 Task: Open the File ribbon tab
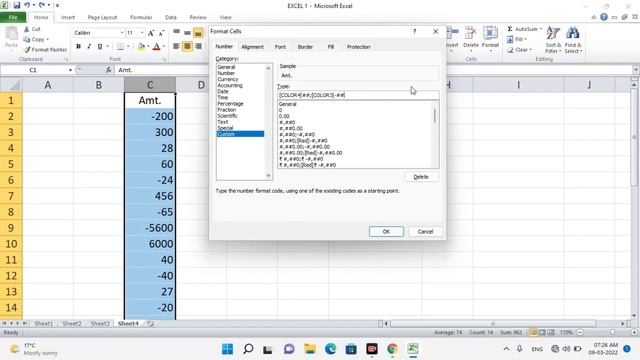(x=13, y=17)
